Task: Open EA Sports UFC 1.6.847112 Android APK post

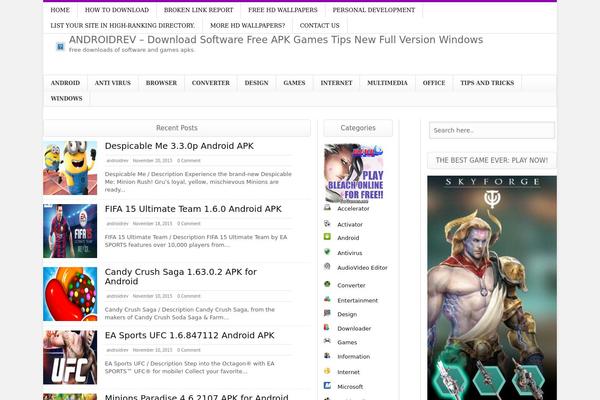Action: point(189,335)
